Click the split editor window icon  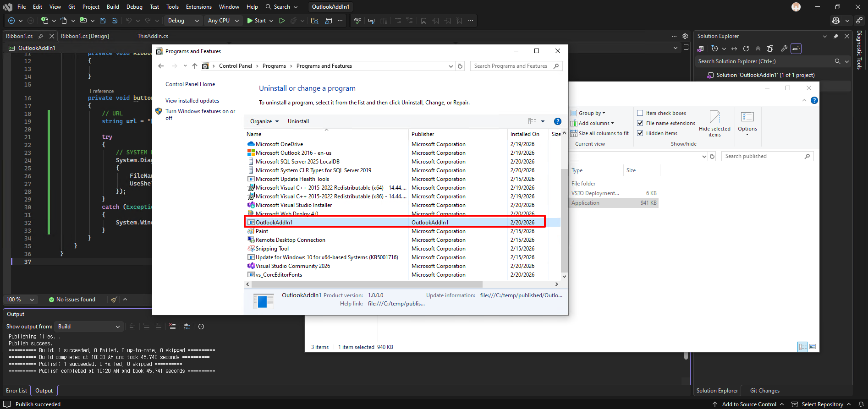(x=686, y=47)
